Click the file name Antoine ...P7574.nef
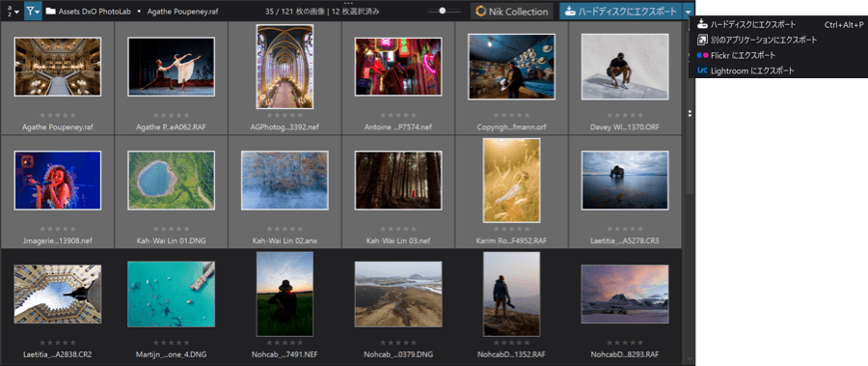Screen dimensions: 868x366 (x=398, y=127)
